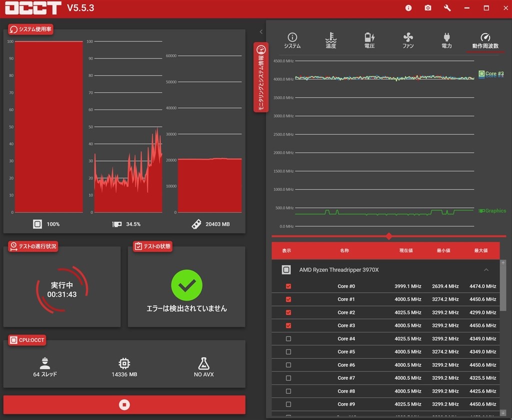The height and width of the screenshot is (420, 512).
Task: Open the info icon in title bar
Action: [x=408, y=8]
